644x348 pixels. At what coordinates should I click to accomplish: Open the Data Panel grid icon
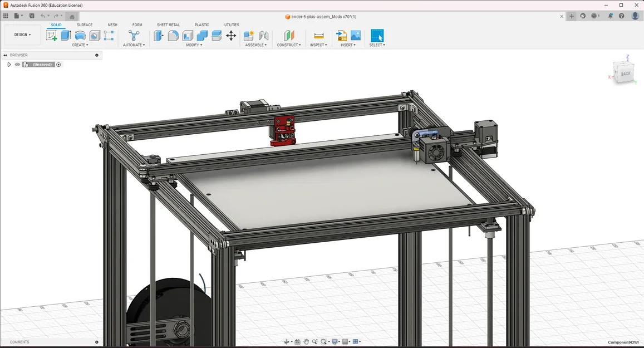click(6, 16)
